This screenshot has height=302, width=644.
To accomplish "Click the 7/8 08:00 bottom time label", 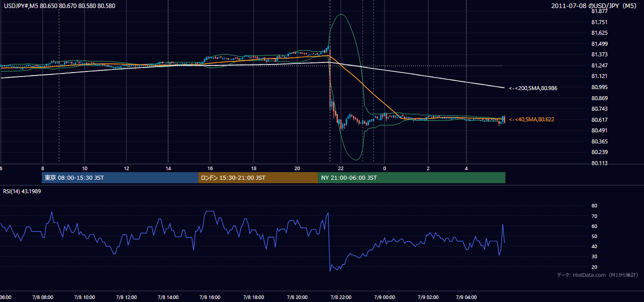I will click(x=42, y=297).
